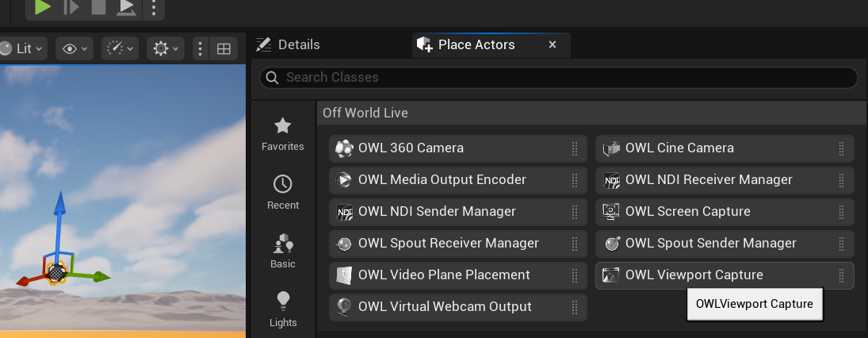Select the Favorites category star icon
This screenshot has height=338, width=868.
click(283, 134)
